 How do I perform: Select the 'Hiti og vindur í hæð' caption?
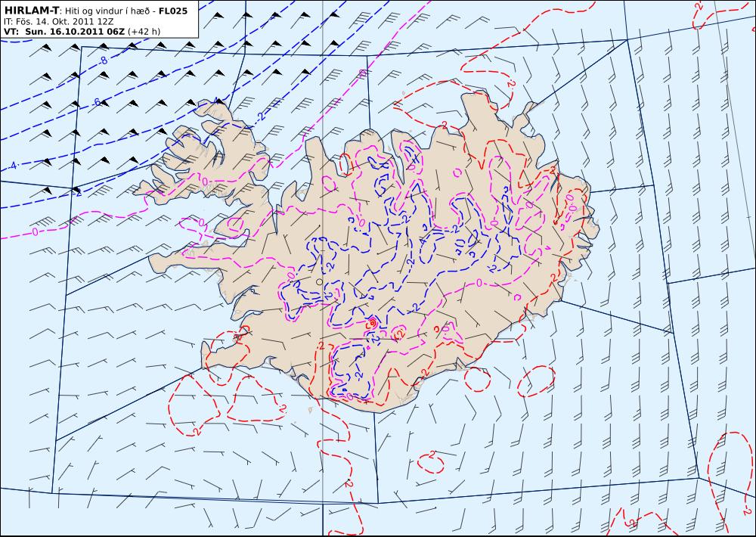(107, 11)
